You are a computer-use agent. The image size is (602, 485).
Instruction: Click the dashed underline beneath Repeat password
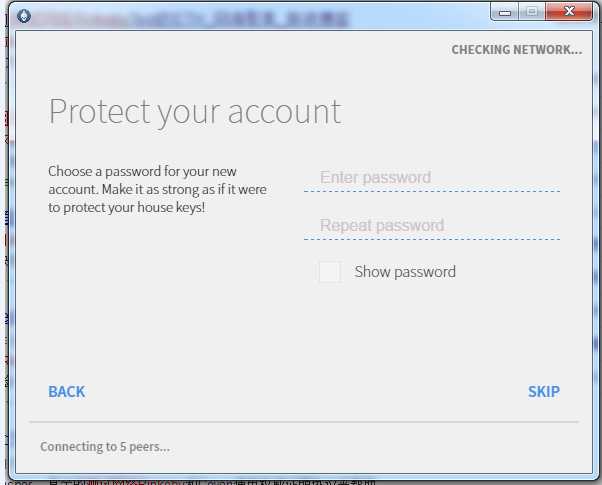431,239
